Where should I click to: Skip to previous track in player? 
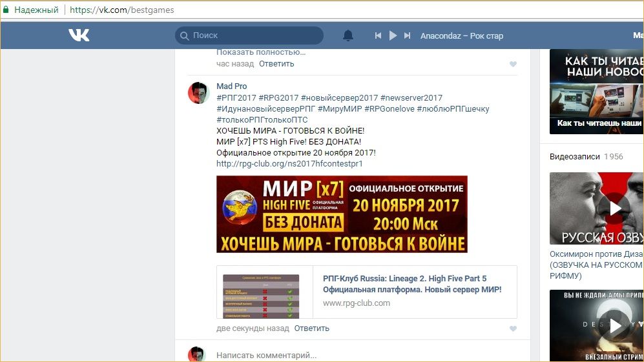point(378,35)
